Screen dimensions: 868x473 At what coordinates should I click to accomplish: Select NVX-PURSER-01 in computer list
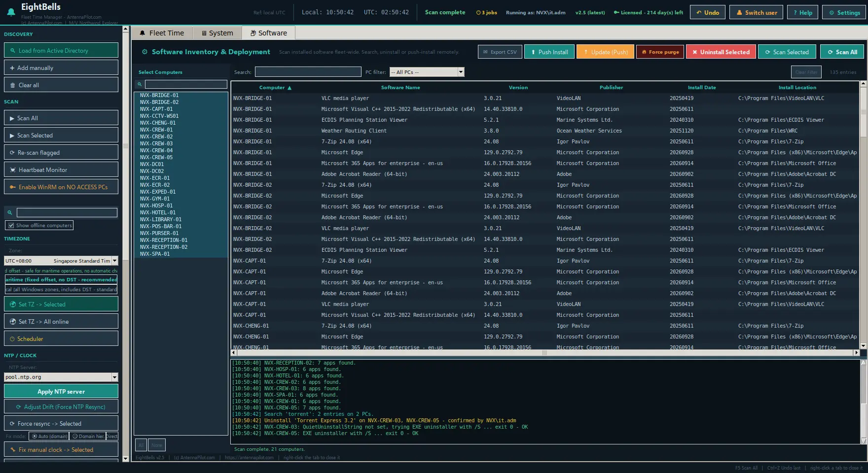(x=181, y=234)
